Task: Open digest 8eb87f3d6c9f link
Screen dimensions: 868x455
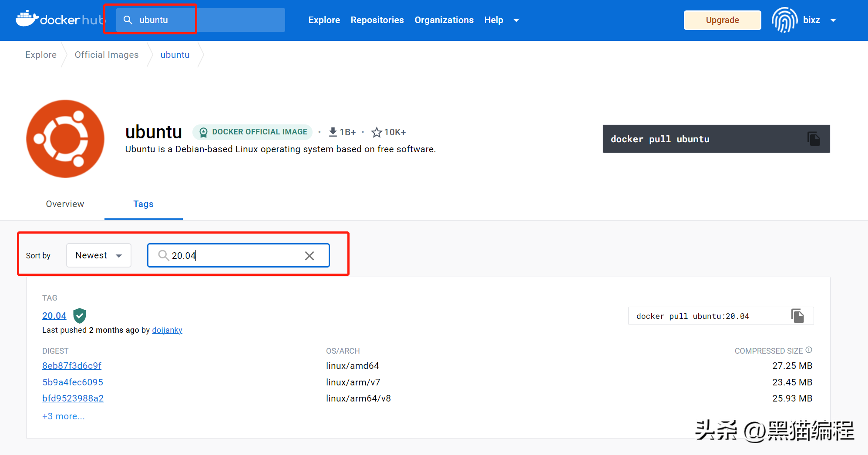Action: (x=72, y=366)
